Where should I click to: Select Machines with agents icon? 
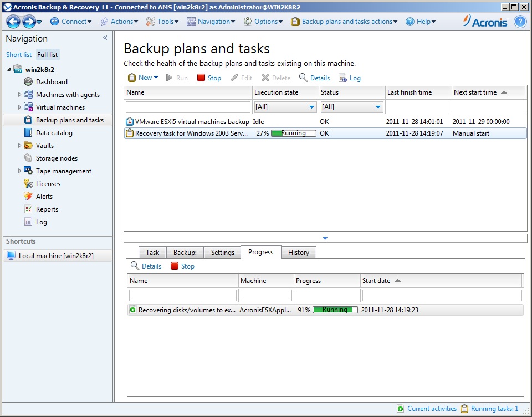pos(28,94)
